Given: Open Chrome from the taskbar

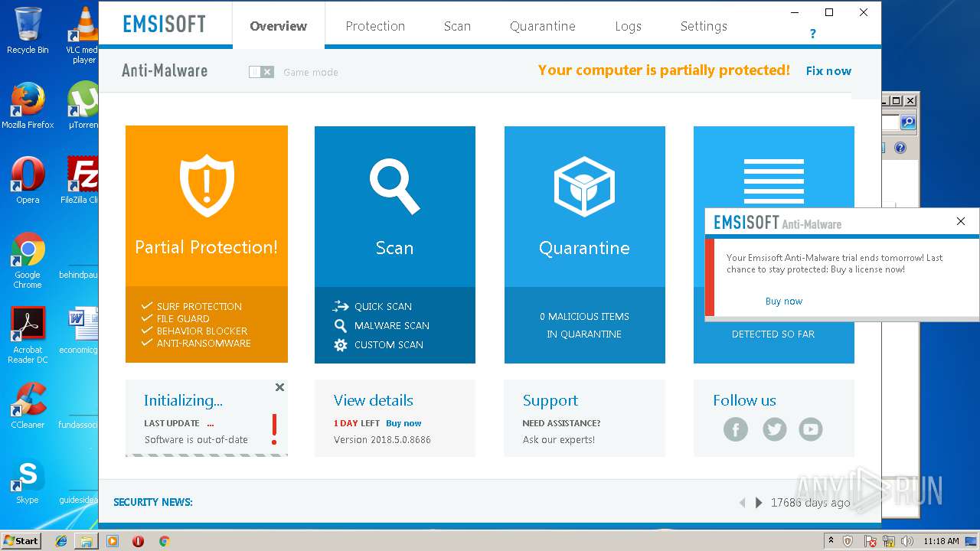Looking at the screenshot, I should click(164, 541).
